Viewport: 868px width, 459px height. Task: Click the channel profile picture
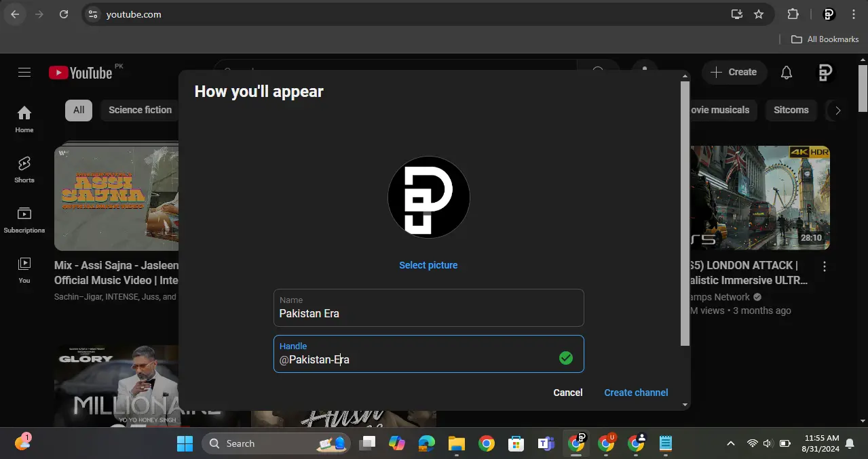[428, 197]
